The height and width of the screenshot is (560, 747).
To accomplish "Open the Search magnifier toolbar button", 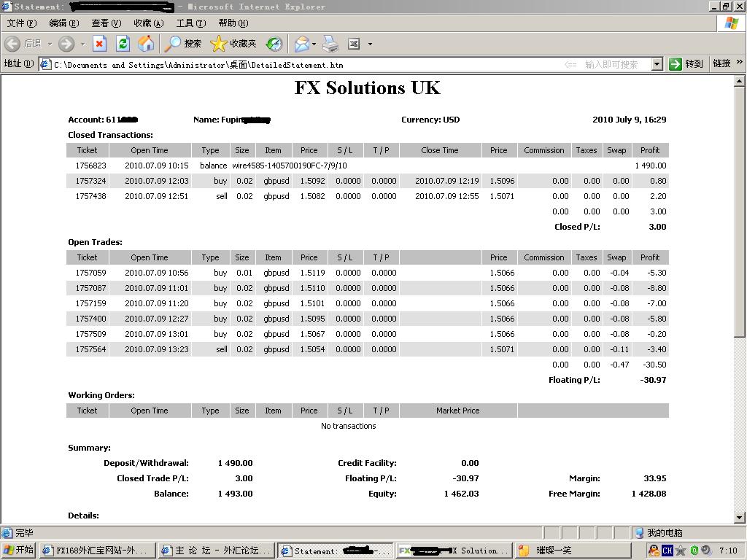I will click(183, 44).
